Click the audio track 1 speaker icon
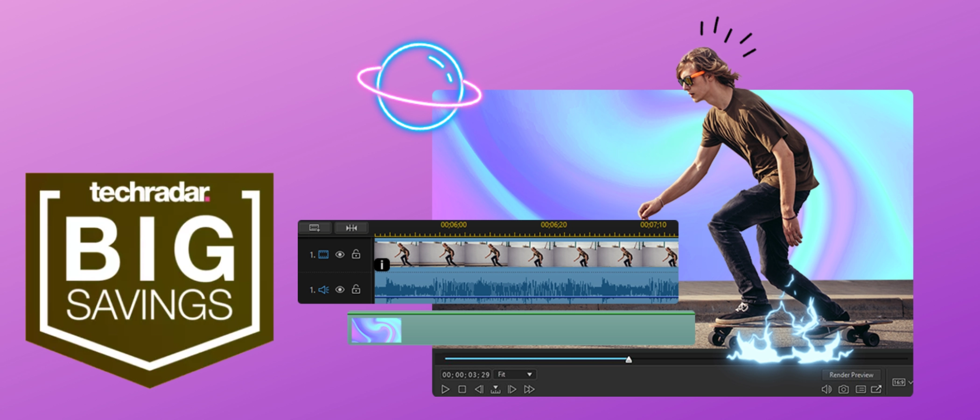Screen dimensions: 980x420 323,290
